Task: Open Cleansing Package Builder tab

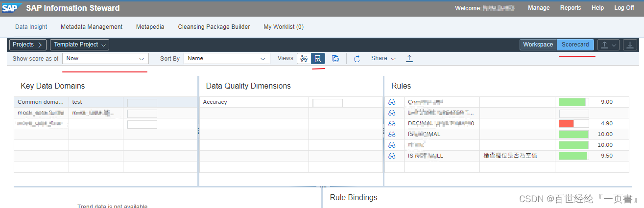Action: pyautogui.click(x=214, y=27)
